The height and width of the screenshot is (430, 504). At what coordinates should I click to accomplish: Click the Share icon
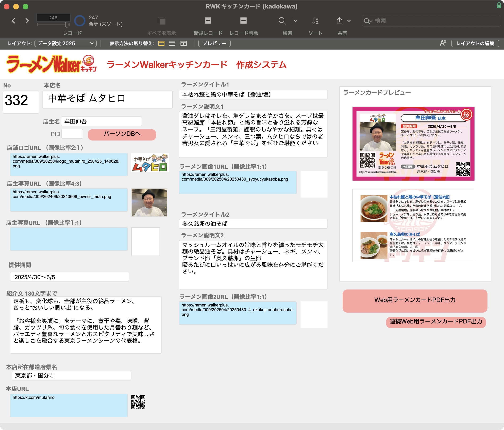pyautogui.click(x=339, y=21)
